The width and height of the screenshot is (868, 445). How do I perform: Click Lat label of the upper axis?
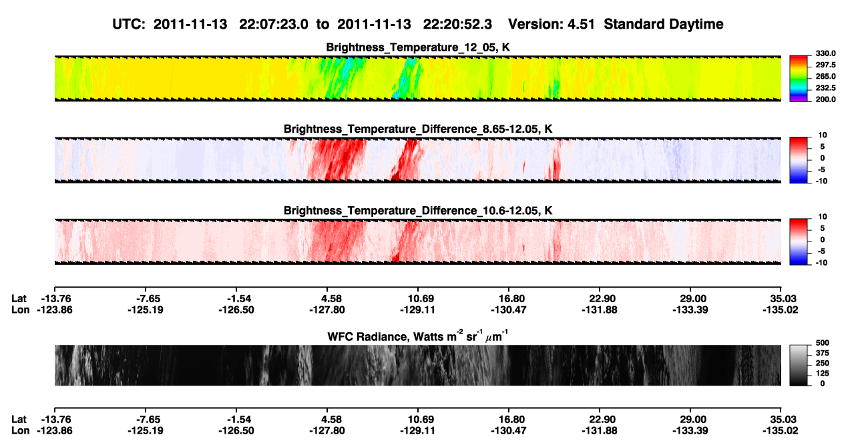pyautogui.click(x=19, y=298)
